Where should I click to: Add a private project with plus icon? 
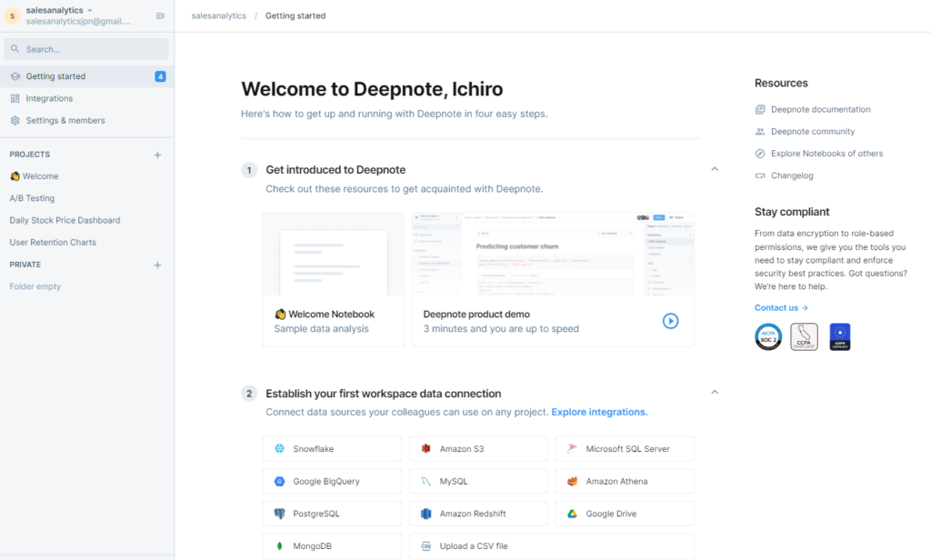click(x=157, y=265)
